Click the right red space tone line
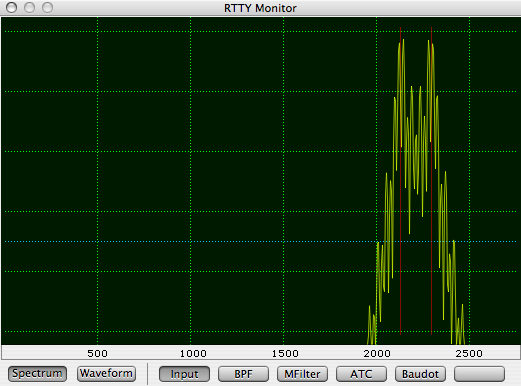Viewport: 521px width, 386px height. (431, 181)
